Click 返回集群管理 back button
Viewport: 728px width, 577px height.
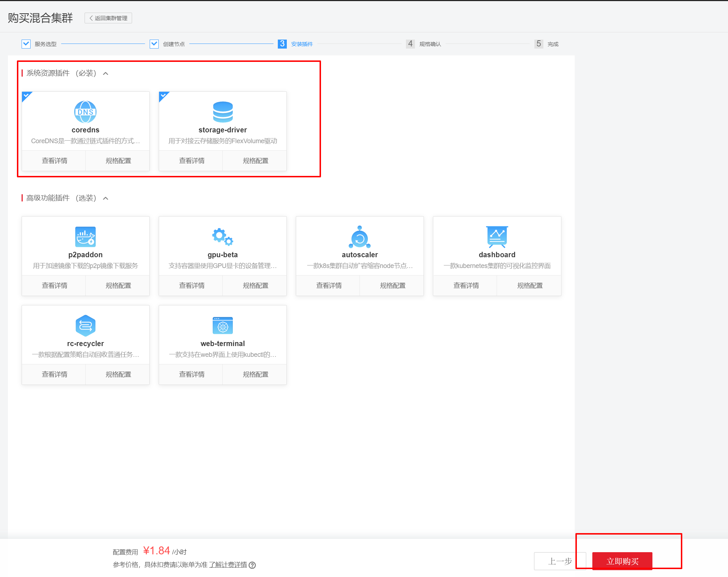(x=108, y=18)
